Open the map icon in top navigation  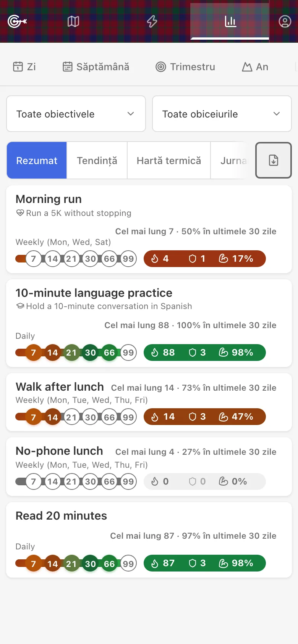tap(73, 21)
